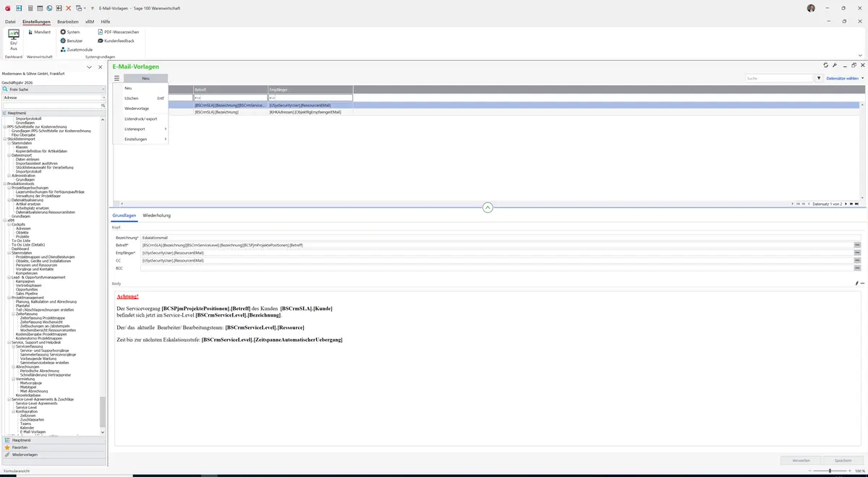Screen dimensions: 868x477
Task: Open the Empfänger field ellipsis button
Action: tap(857, 253)
